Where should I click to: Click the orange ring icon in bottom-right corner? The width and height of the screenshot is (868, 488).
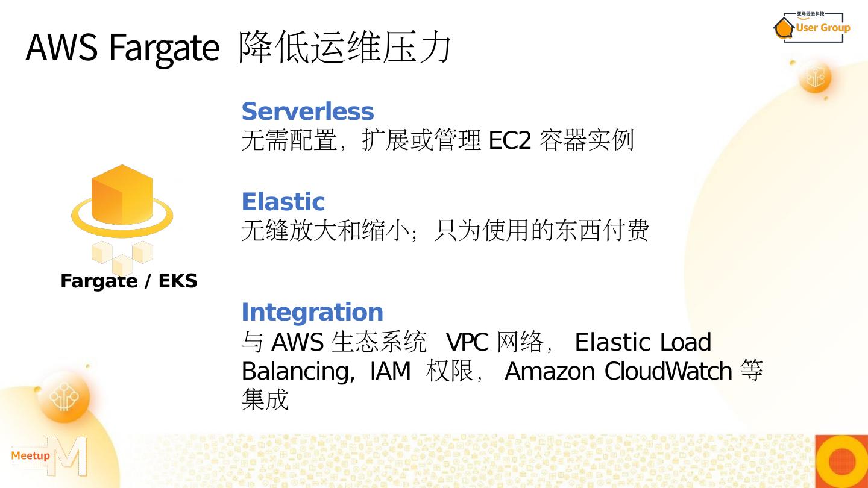point(842,461)
